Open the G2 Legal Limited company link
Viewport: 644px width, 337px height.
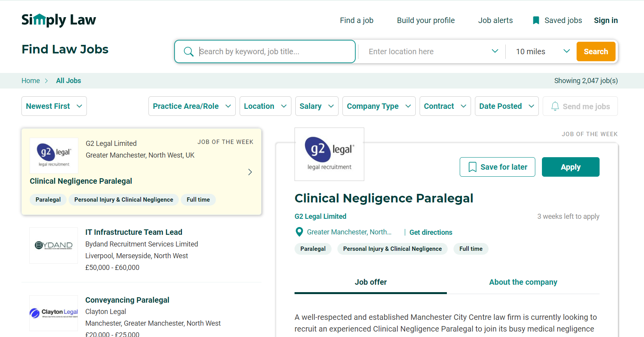point(320,216)
